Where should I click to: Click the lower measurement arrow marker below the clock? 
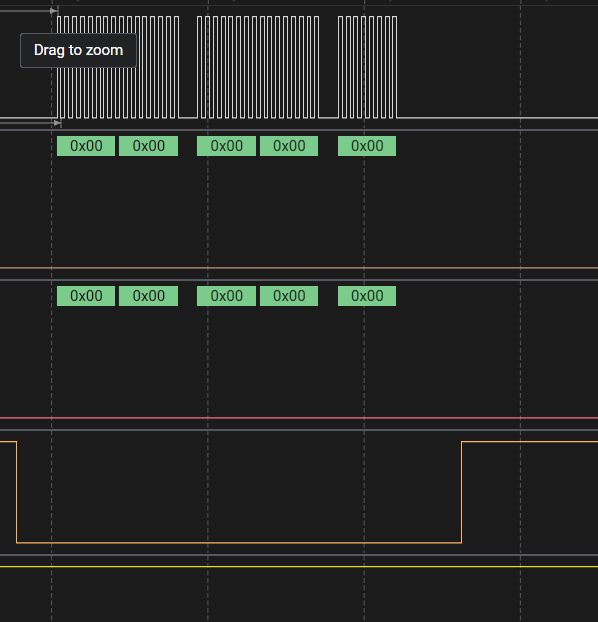[58, 123]
